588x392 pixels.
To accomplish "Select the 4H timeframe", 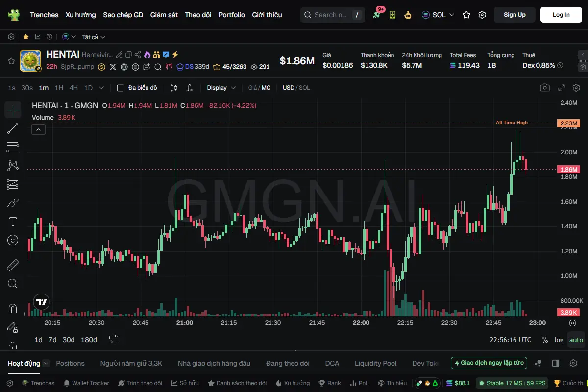I will [x=73, y=88].
